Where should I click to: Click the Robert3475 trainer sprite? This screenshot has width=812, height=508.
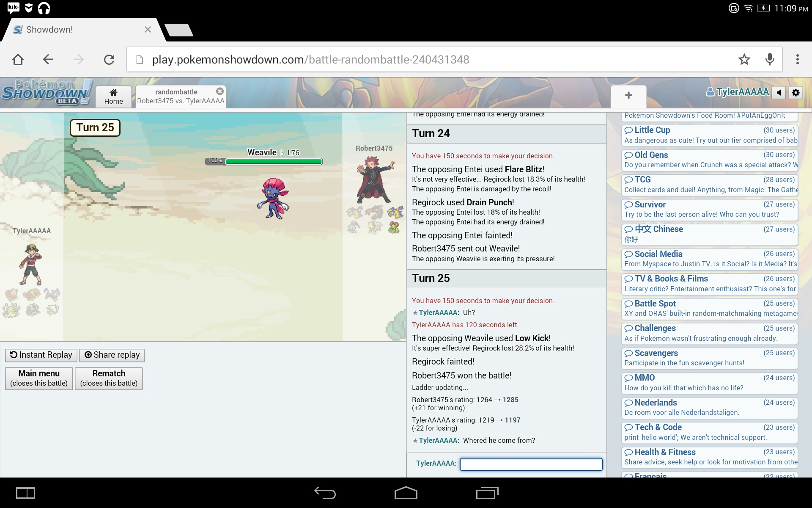(375, 179)
